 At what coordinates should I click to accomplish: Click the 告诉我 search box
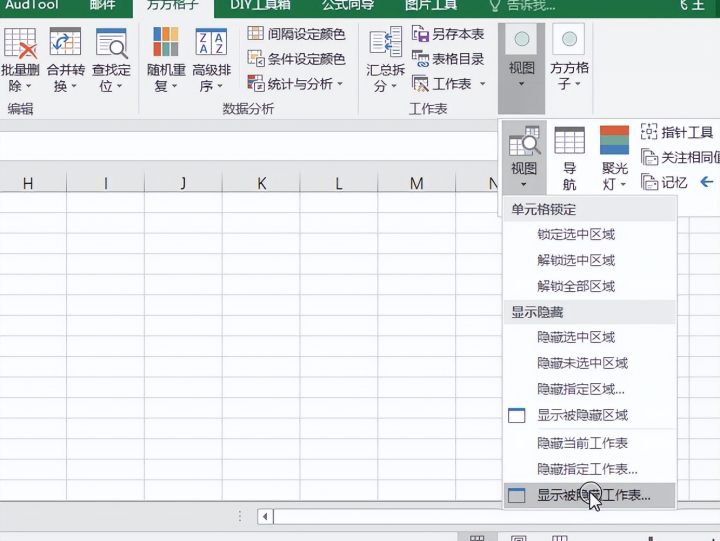[523, 6]
